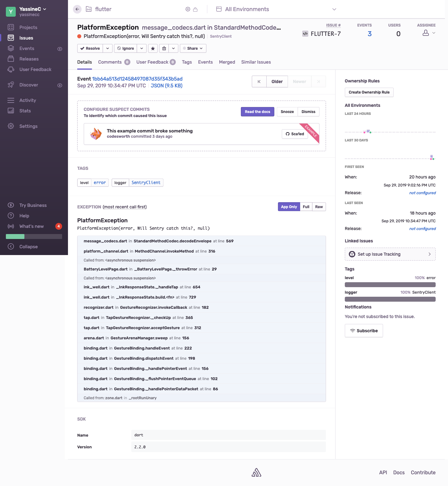Open Events in the sidebar
This screenshot has height=486, width=448.
(27, 48)
